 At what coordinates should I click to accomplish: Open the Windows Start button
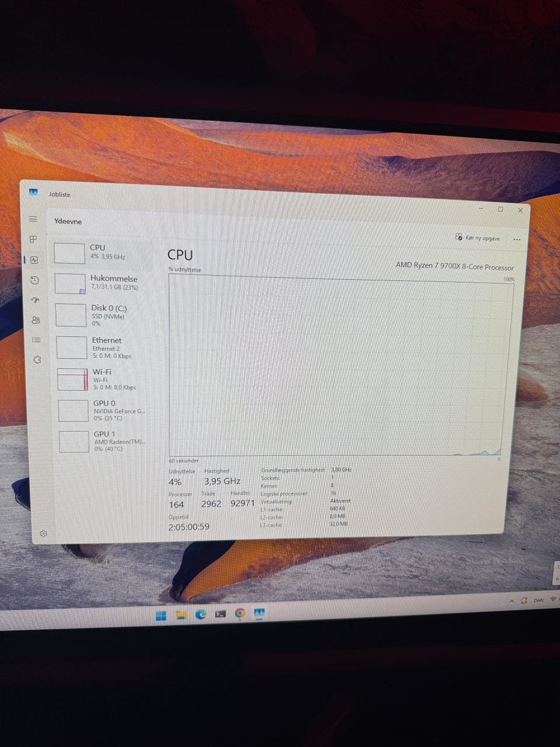(x=162, y=615)
